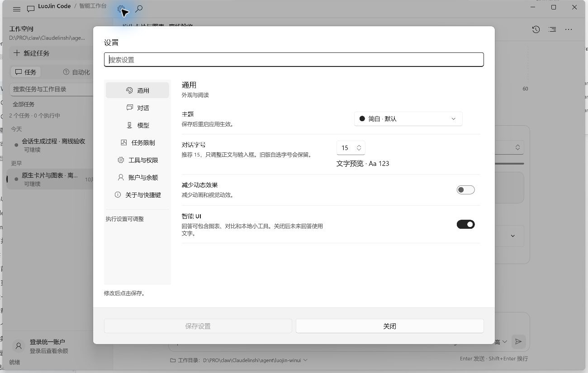Click the 关闭 button in settings dialog

coord(389,326)
